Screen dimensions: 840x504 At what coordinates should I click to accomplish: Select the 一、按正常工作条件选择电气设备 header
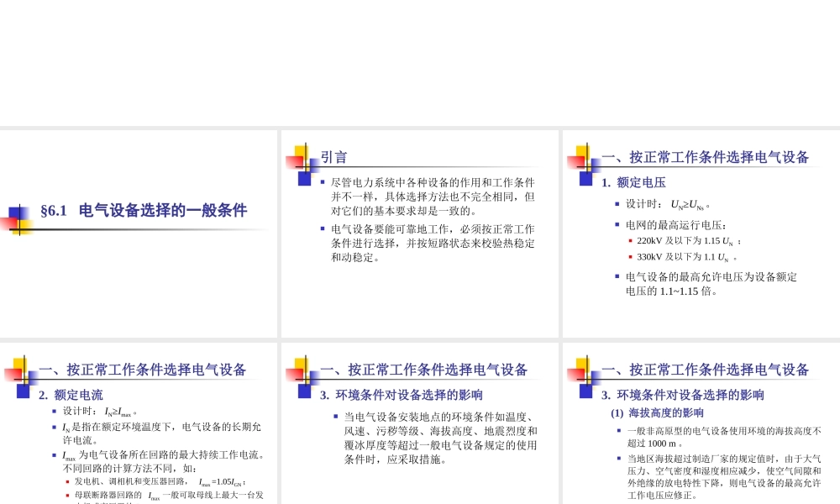704,157
